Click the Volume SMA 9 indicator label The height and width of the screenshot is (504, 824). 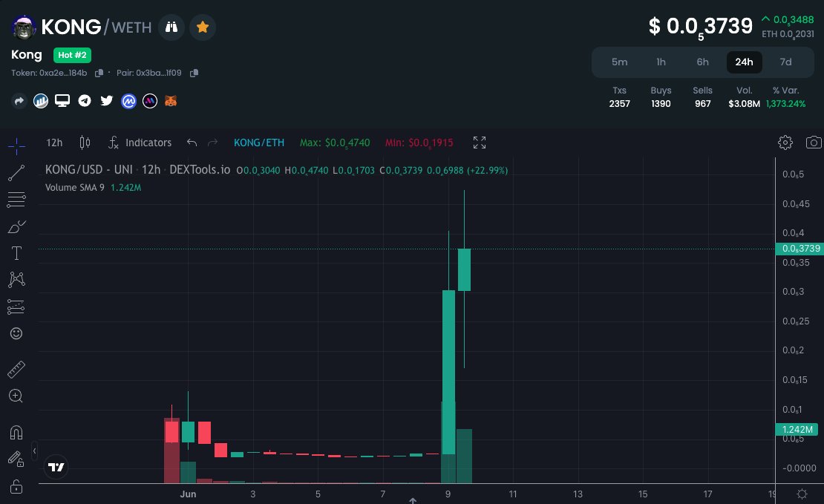75,188
